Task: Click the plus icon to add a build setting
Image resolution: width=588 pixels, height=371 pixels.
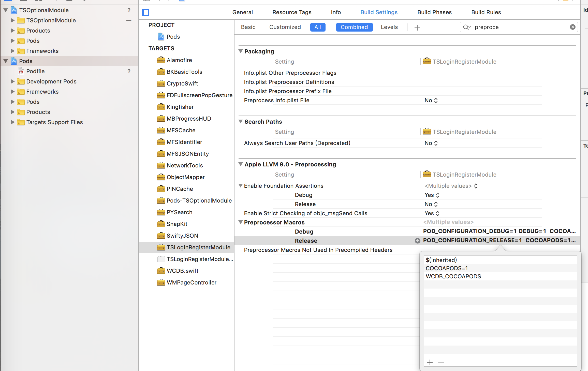Action: [x=417, y=27]
